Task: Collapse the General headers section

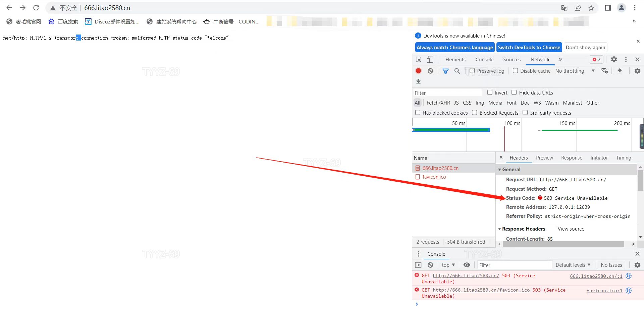Action: point(500,170)
